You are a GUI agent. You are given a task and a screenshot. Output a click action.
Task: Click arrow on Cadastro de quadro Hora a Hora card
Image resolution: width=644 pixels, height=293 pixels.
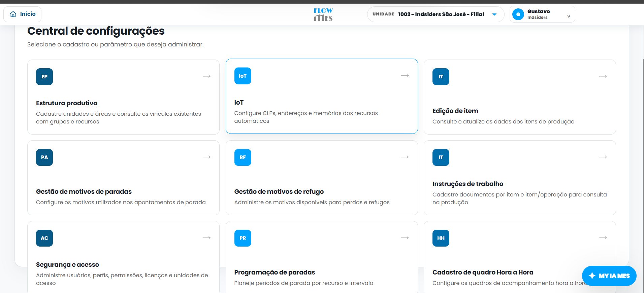(x=603, y=238)
